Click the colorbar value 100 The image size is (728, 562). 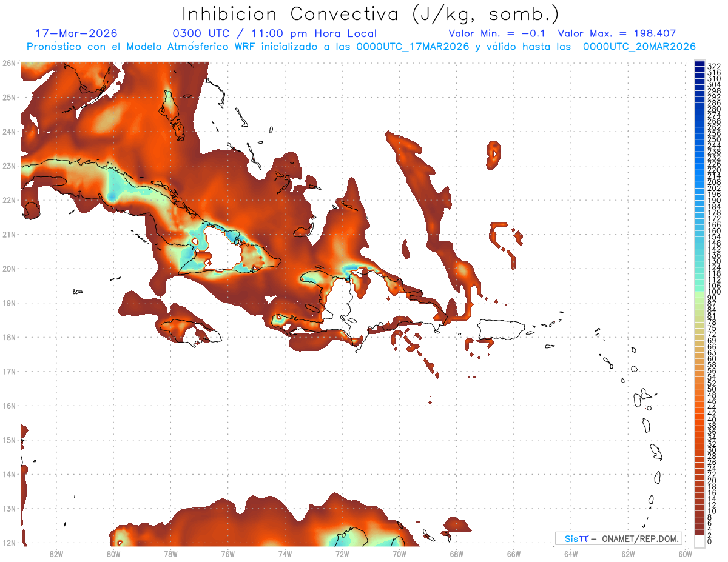tap(714, 292)
